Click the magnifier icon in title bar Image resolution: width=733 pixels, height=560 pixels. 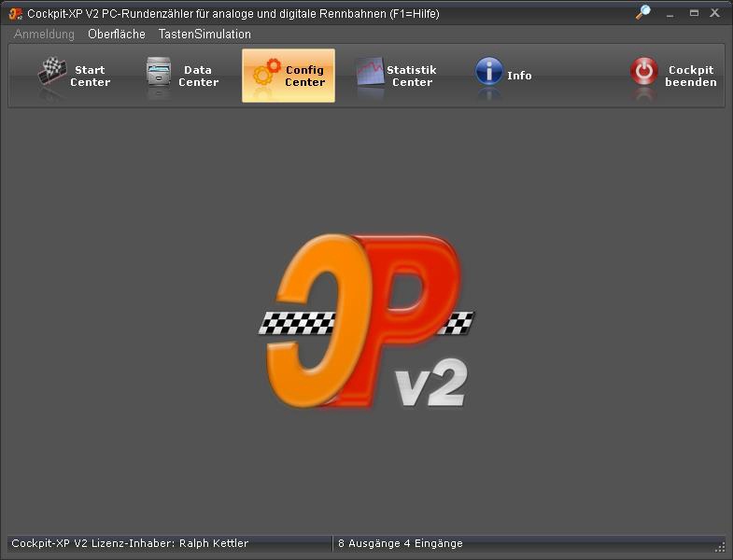[643, 12]
